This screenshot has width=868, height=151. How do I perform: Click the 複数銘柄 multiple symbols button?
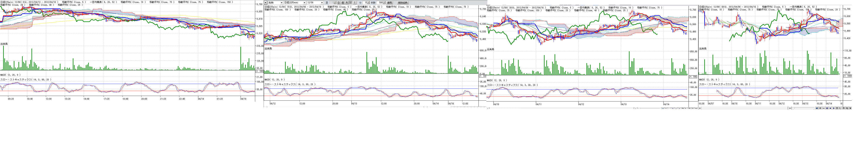pos(403,3)
